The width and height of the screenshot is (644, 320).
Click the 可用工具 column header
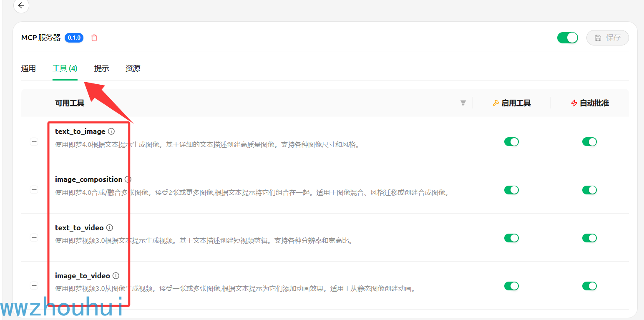pos(70,103)
